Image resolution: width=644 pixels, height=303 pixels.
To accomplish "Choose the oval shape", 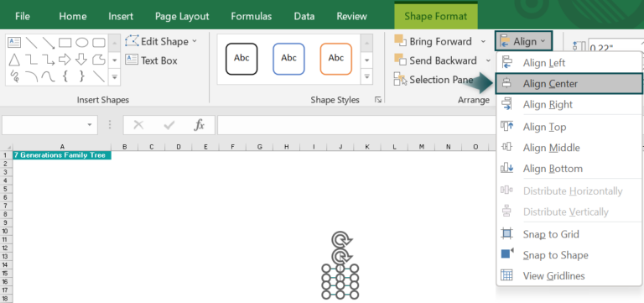I will [x=81, y=42].
